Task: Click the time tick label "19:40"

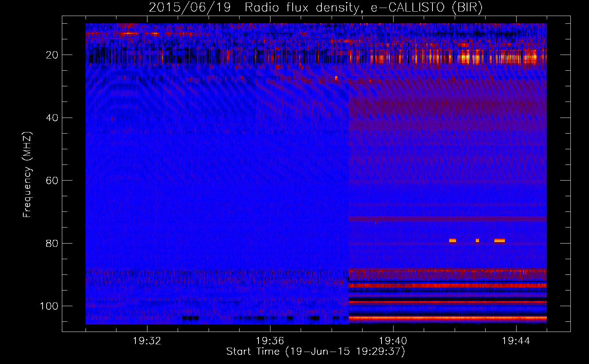Action: point(393,341)
